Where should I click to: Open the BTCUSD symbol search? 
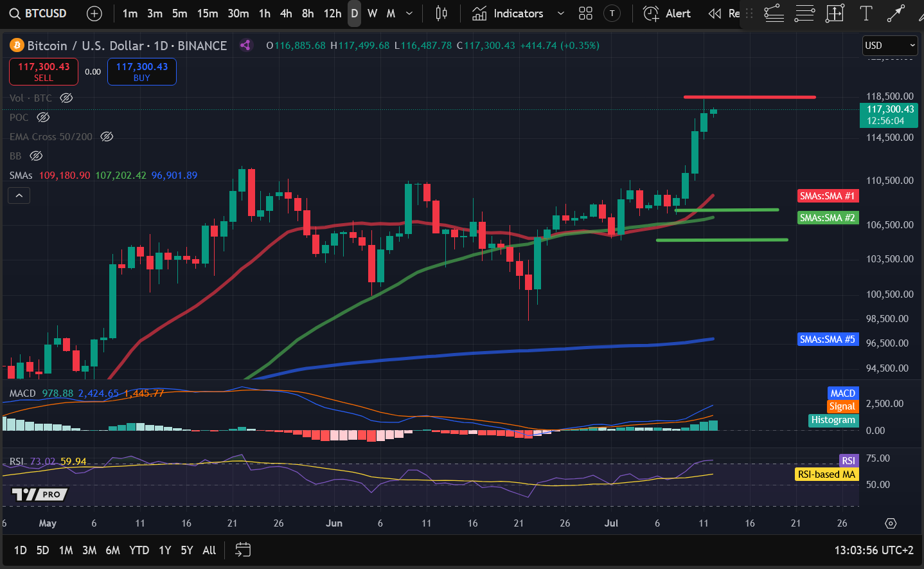(38, 14)
